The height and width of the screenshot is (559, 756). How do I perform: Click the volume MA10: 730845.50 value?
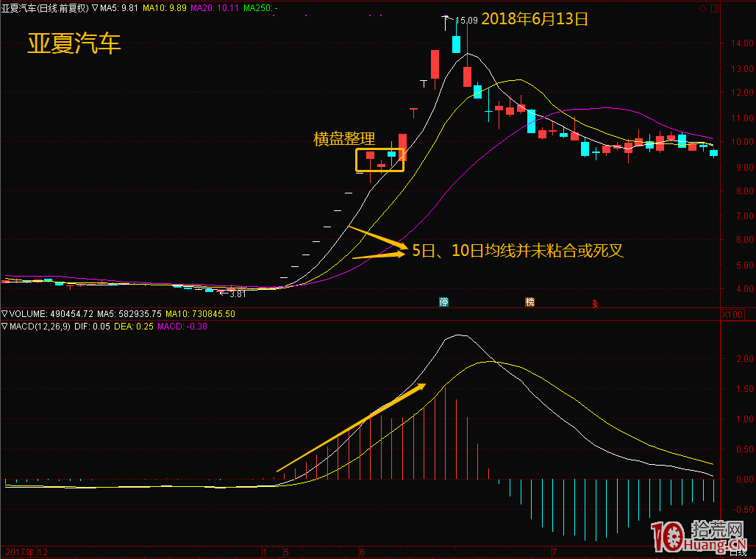(x=200, y=314)
